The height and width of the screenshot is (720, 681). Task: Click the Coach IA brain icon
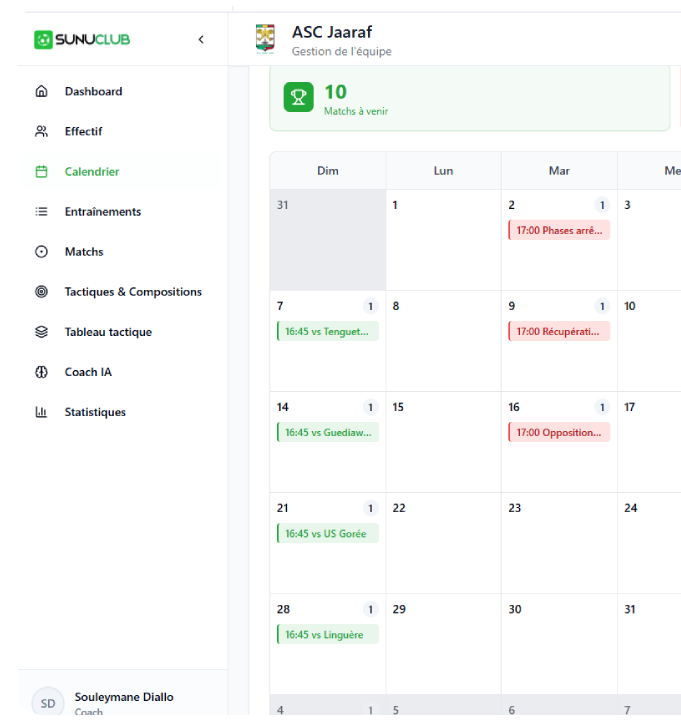(41, 372)
